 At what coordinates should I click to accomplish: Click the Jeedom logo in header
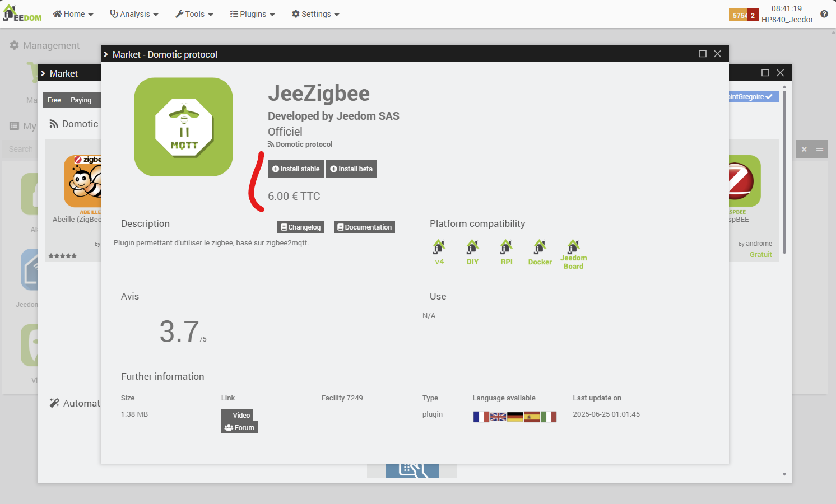pyautogui.click(x=22, y=13)
